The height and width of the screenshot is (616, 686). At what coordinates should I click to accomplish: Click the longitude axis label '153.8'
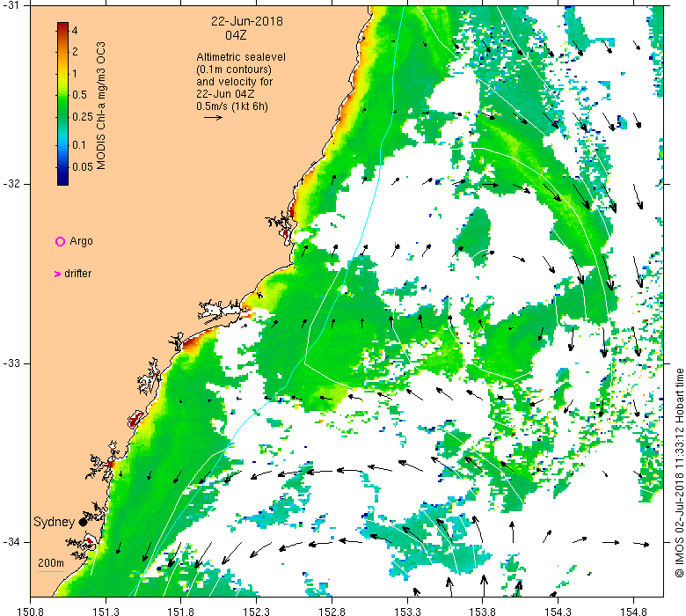pyautogui.click(x=483, y=611)
